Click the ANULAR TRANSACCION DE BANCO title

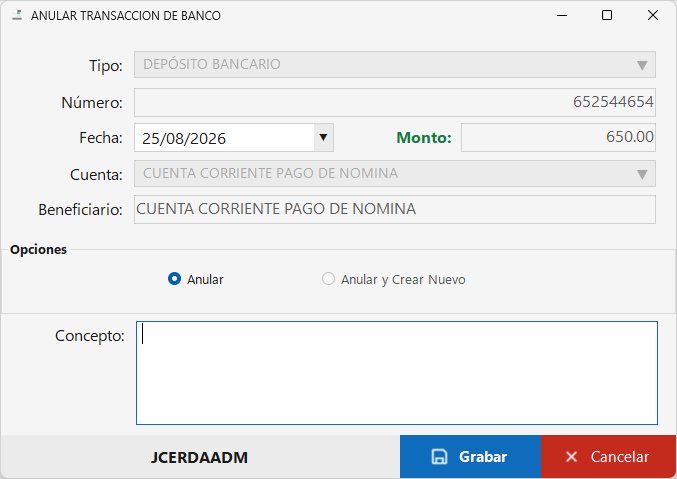[126, 16]
